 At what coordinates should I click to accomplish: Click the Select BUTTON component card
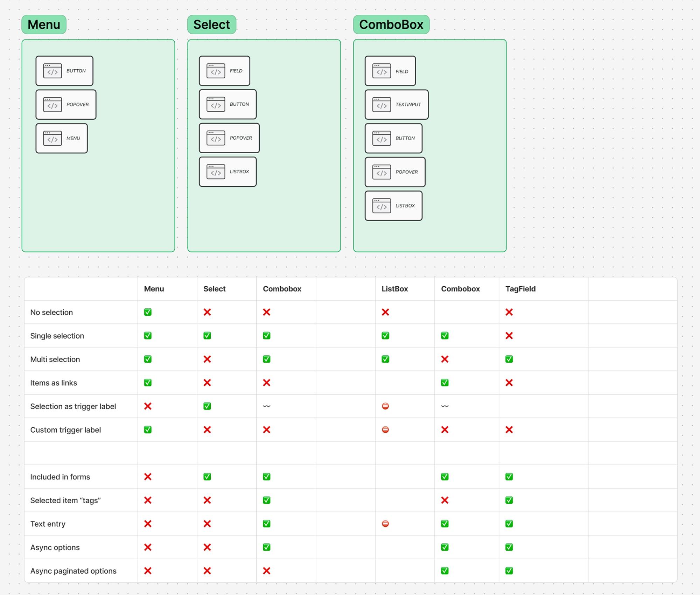coord(227,104)
